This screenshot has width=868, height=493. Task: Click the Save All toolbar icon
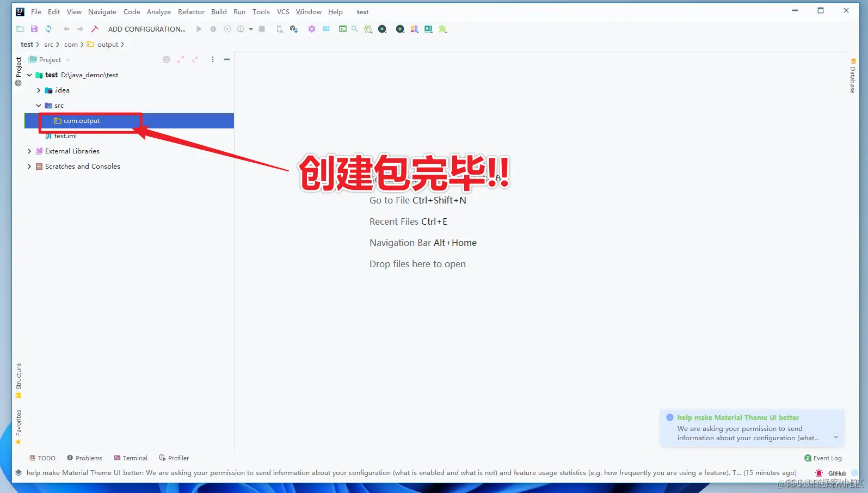(x=34, y=29)
